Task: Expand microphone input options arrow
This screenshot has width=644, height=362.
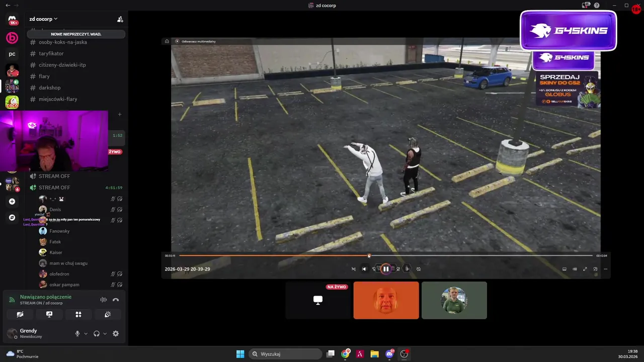Action: pos(86,334)
